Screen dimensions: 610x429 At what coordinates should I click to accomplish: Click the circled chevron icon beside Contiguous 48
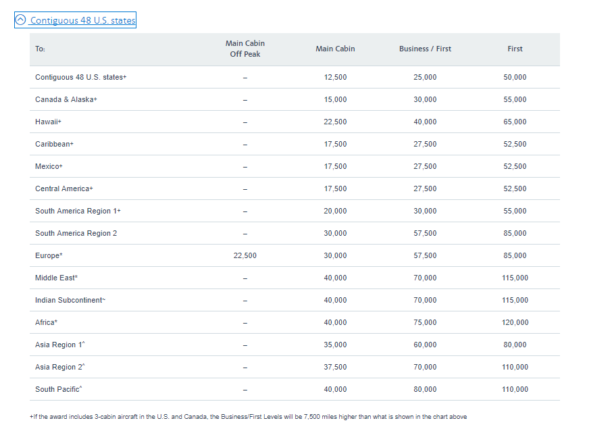tap(21, 19)
